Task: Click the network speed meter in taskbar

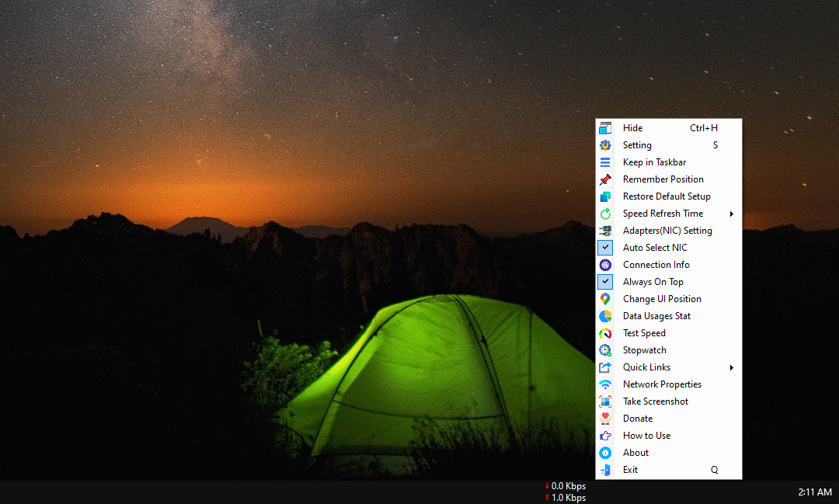Action: 566,492
